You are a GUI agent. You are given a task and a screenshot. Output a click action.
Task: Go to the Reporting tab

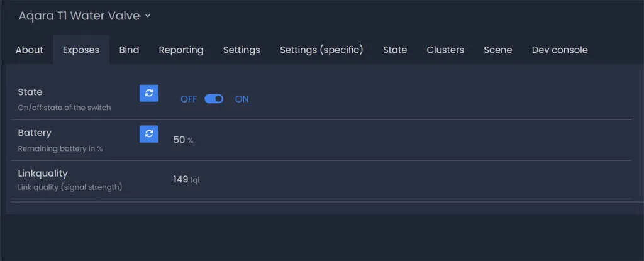181,50
